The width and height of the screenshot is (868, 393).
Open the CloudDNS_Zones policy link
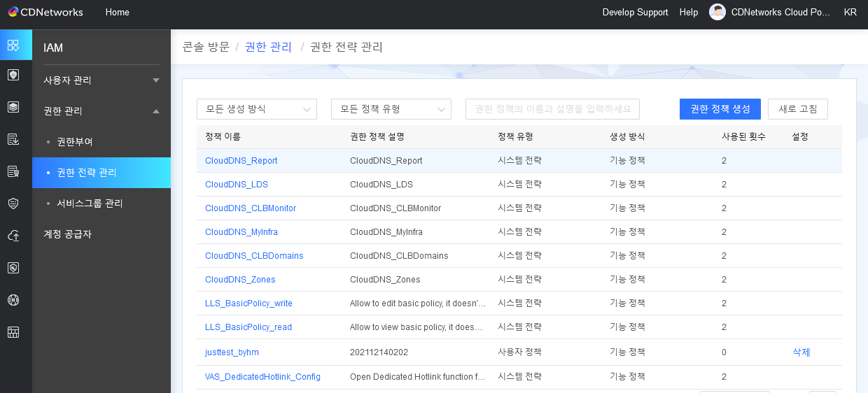pos(240,280)
